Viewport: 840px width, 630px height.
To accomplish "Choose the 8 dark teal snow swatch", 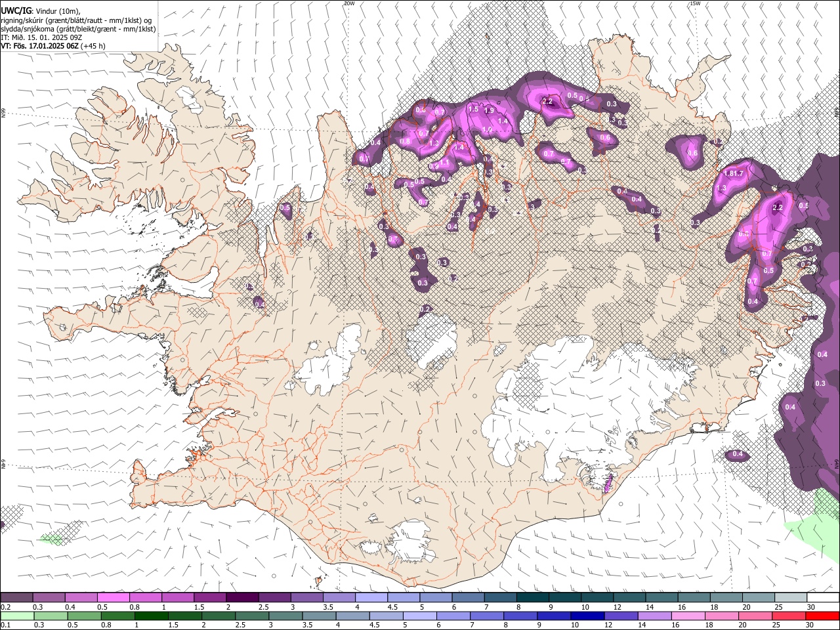I will click(x=533, y=597).
